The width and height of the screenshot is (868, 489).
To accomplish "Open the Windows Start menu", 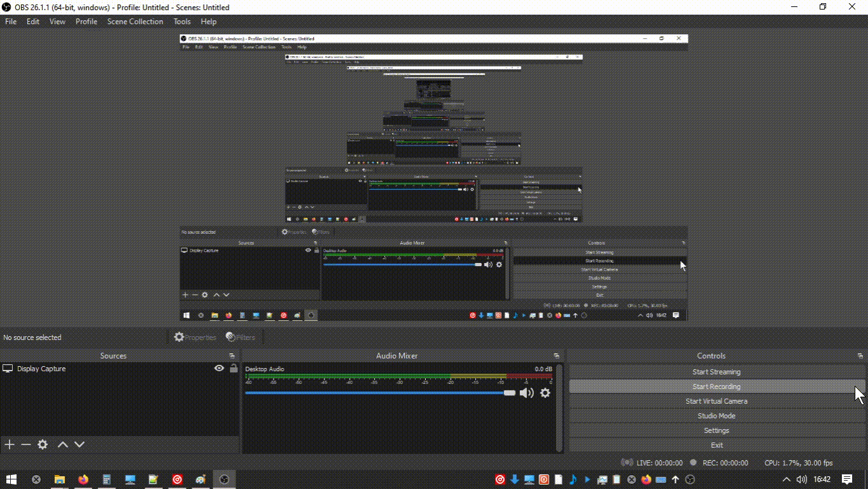I will [11, 479].
